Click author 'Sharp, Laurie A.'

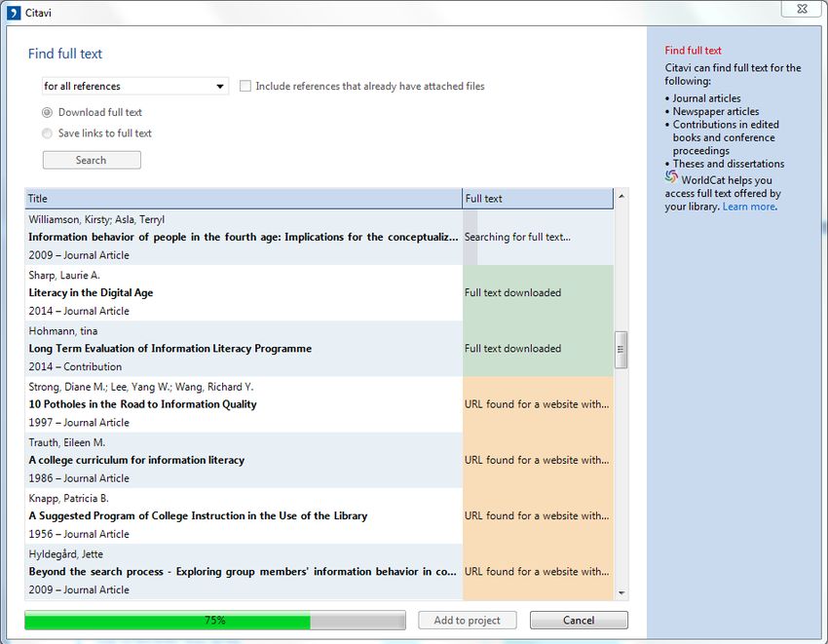[64, 276]
